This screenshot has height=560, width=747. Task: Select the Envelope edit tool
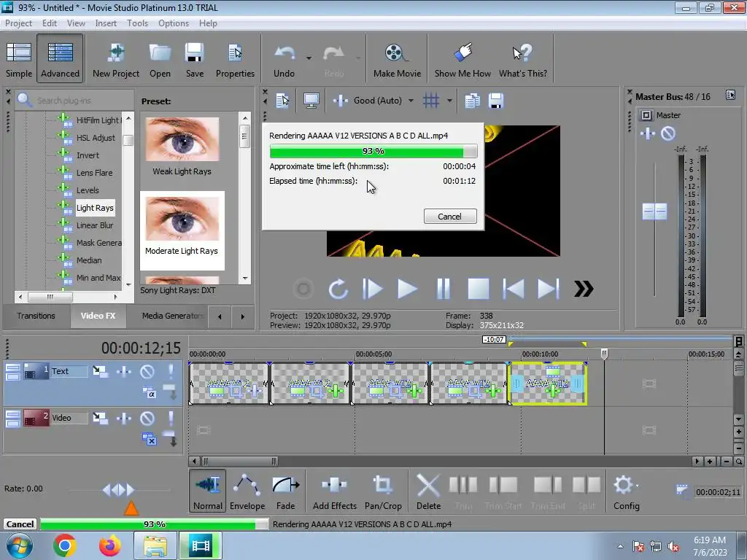point(247,491)
